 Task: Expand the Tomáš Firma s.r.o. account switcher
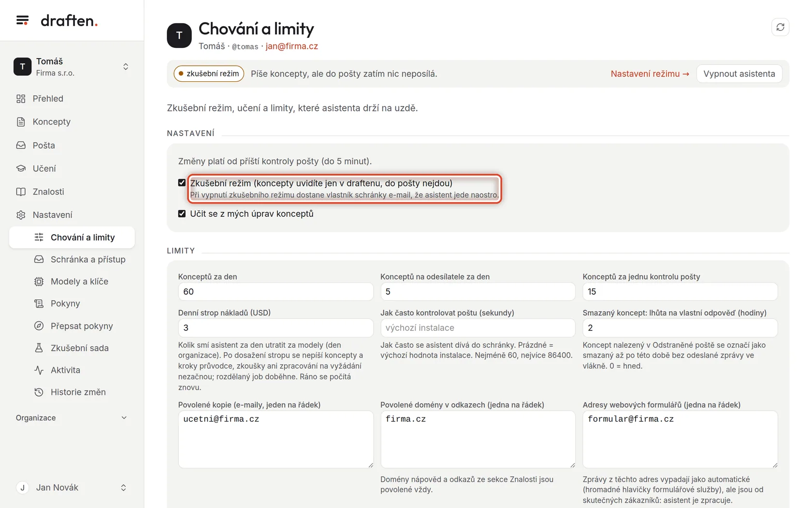[x=72, y=67]
